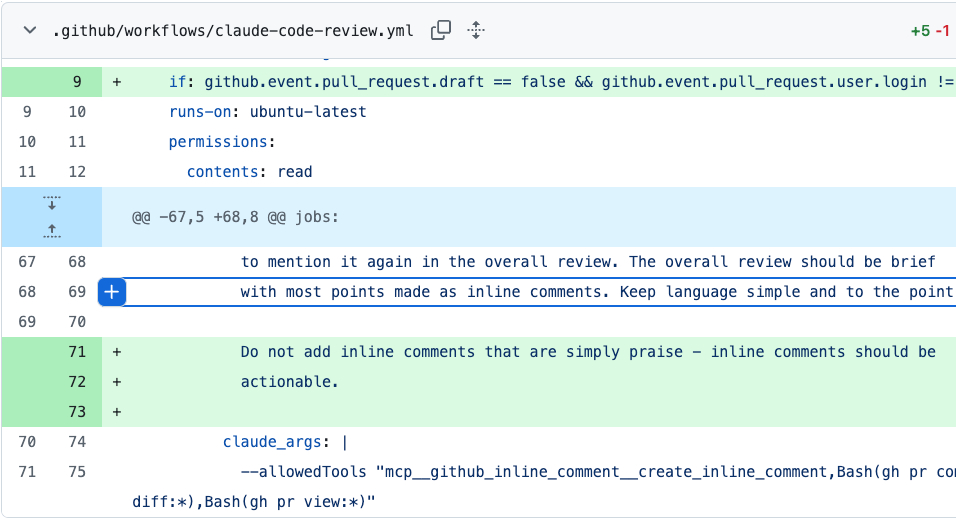Click the 'Do not add inline comments' line
This screenshot has width=956, height=526.
pos(587,352)
